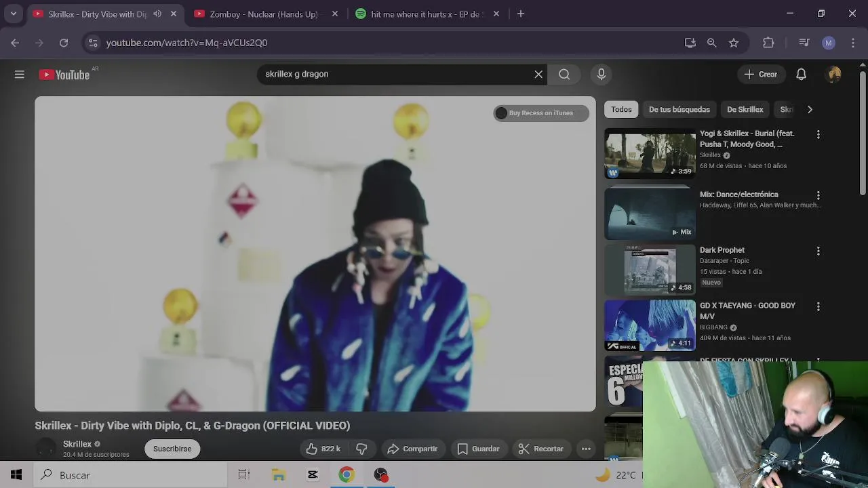The height and width of the screenshot is (488, 868).
Task: Open more actions three-dot button below video
Action: 586,449
